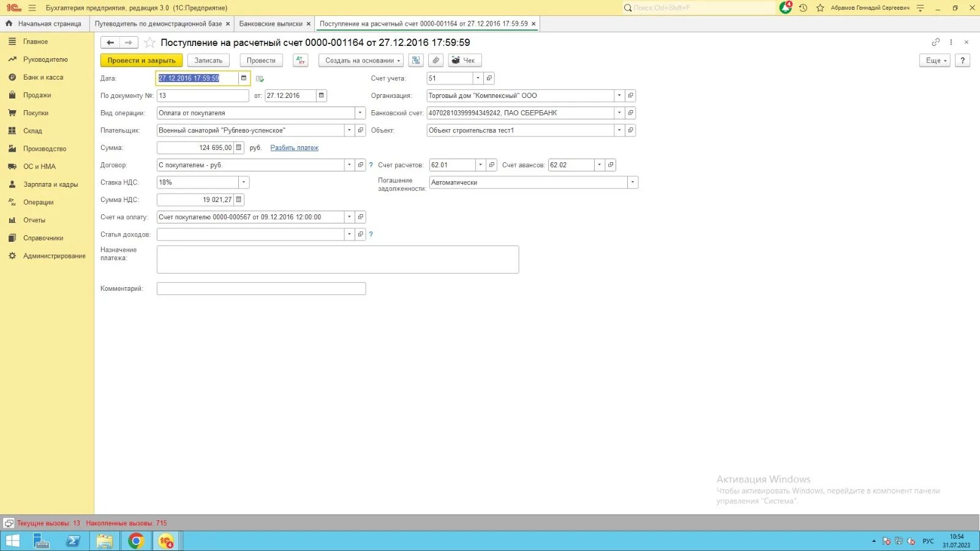Expand the Погашение задолженности dropdown
Viewport: 980px width, 551px height.
(x=633, y=182)
